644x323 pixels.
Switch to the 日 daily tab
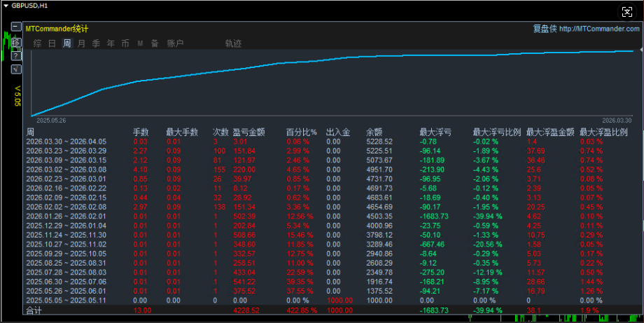coord(52,43)
